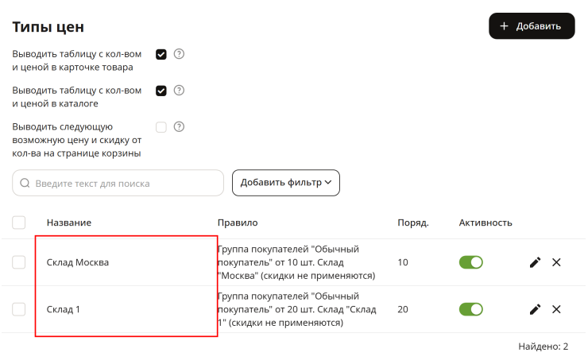Open the Склад Москва price type

(78, 262)
